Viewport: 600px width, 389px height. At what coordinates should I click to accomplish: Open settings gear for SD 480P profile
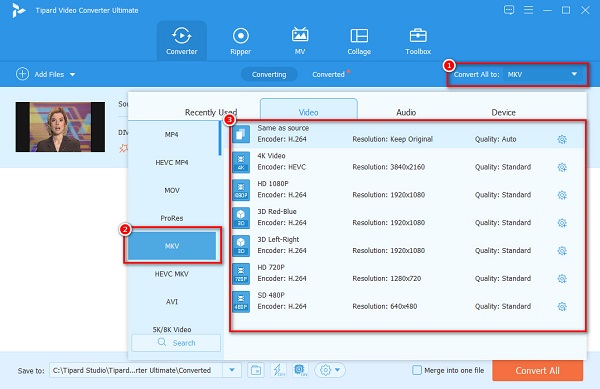pos(562,306)
